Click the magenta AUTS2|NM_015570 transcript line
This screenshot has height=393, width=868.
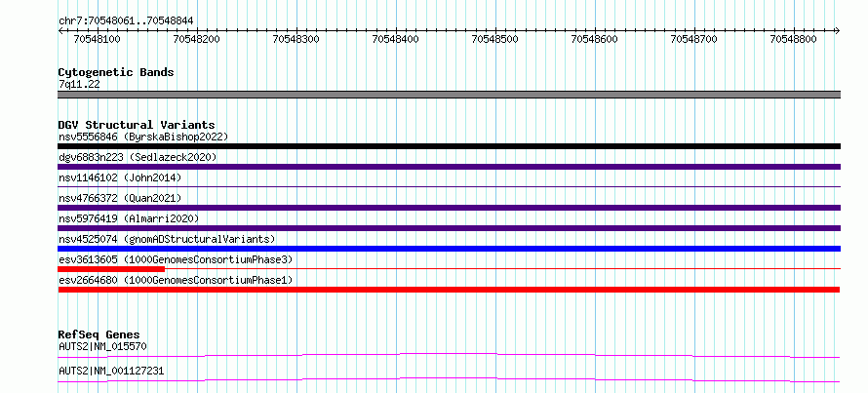tap(449, 355)
